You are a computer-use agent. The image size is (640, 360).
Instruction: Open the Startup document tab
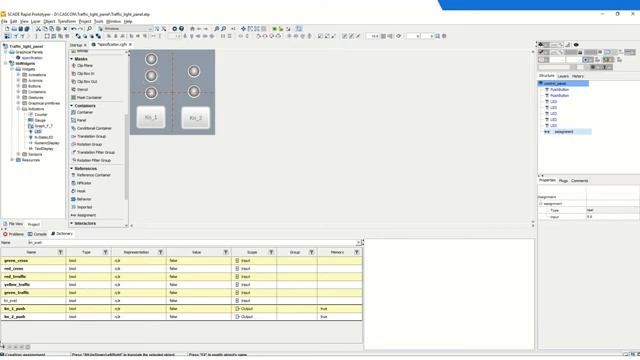[x=78, y=45]
